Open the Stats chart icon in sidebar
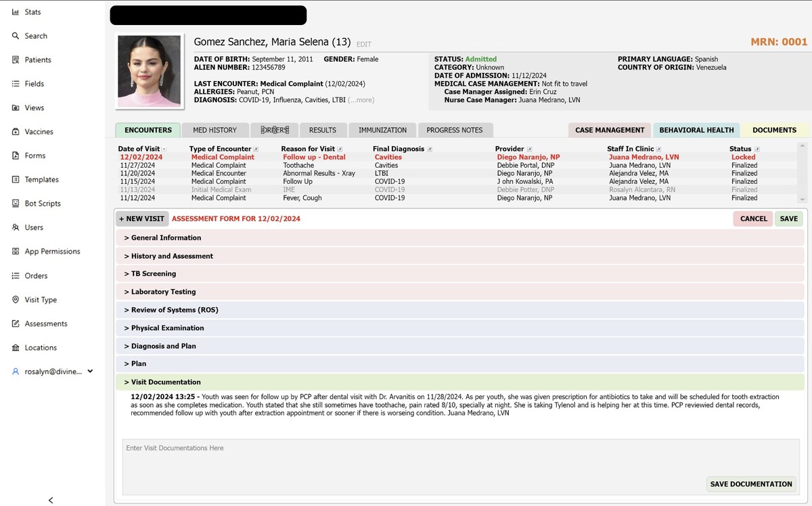Screen dimensions: 812x506 click(x=16, y=12)
